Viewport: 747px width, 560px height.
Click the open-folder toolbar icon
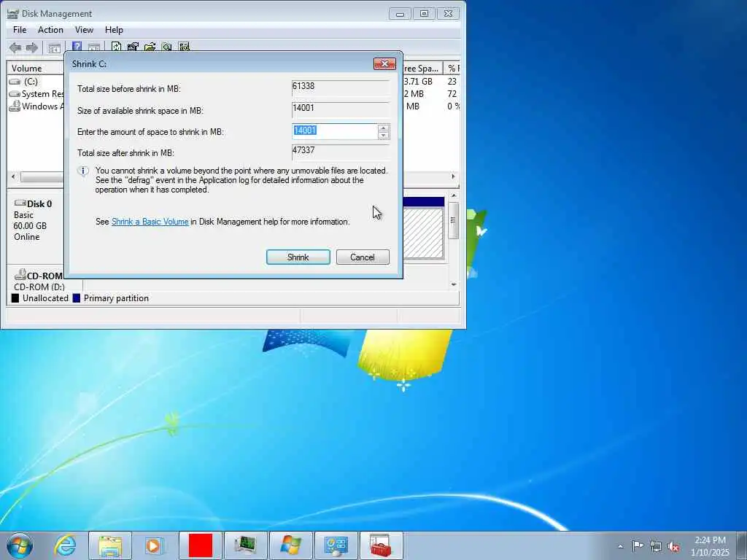coord(150,47)
